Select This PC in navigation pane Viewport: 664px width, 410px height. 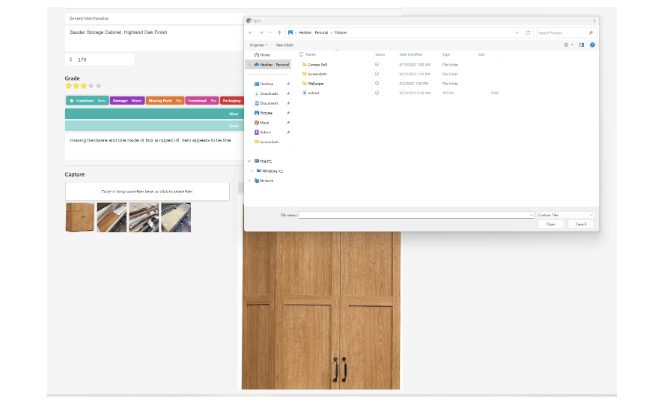(x=263, y=161)
